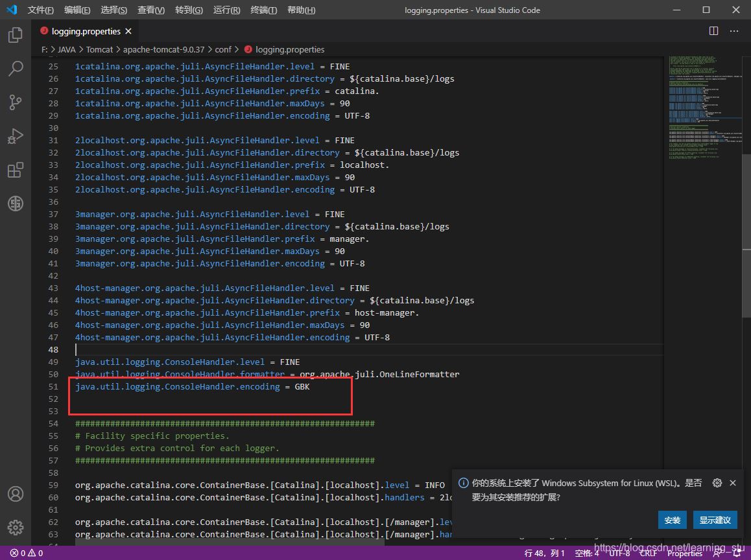
Task: Click the 安装 install button
Action: [x=673, y=520]
